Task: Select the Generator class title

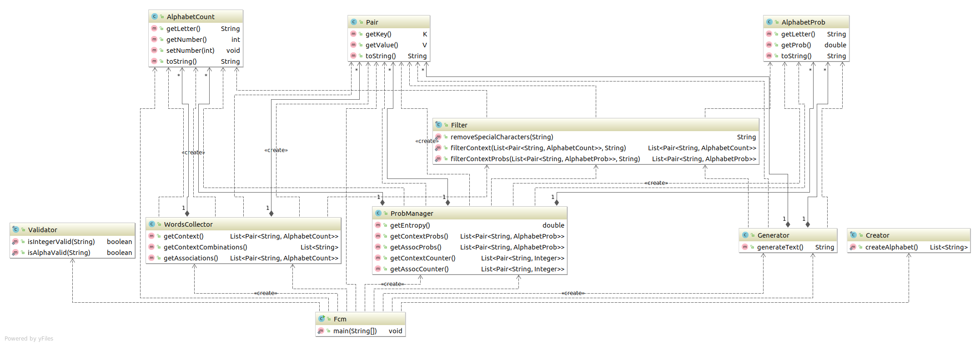Action: (773, 235)
